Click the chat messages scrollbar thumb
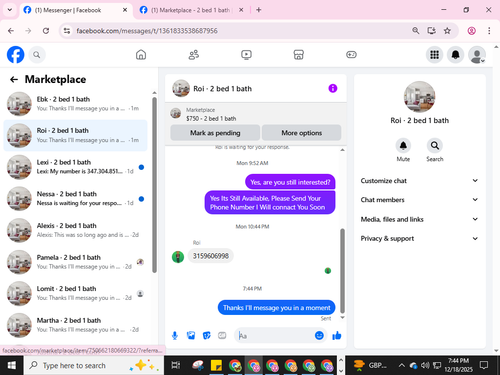 342,270
